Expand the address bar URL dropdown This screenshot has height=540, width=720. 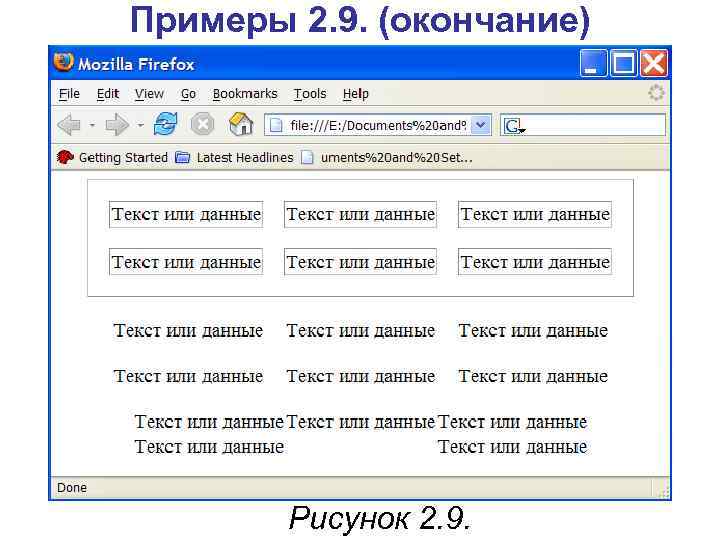(x=481, y=125)
